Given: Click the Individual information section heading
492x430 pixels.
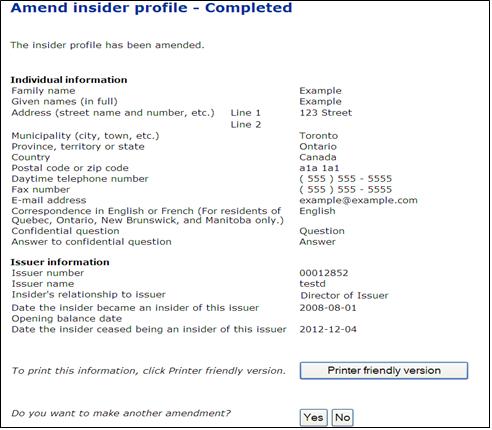Looking at the screenshot, I should (69, 80).
